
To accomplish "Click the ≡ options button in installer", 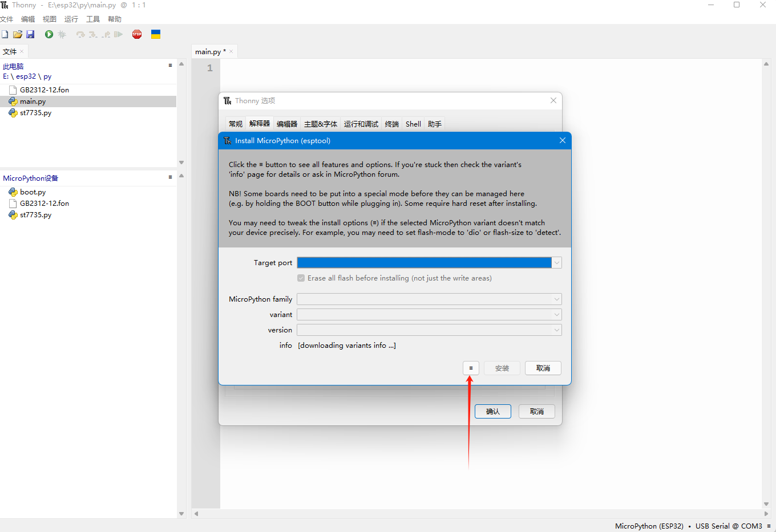I will [x=471, y=368].
